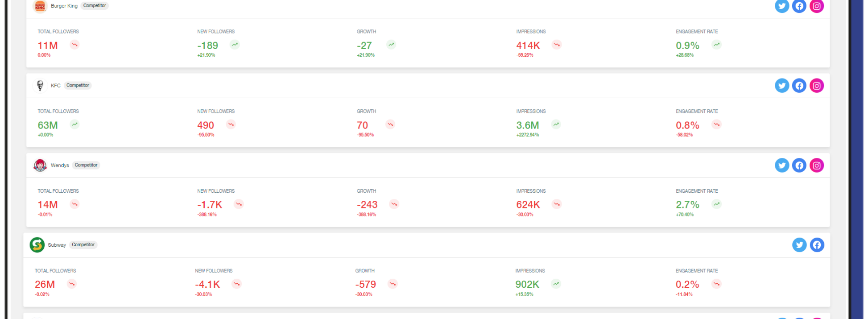Open Subway's Facebook icon
The width and height of the screenshot is (868, 319).
click(x=817, y=245)
